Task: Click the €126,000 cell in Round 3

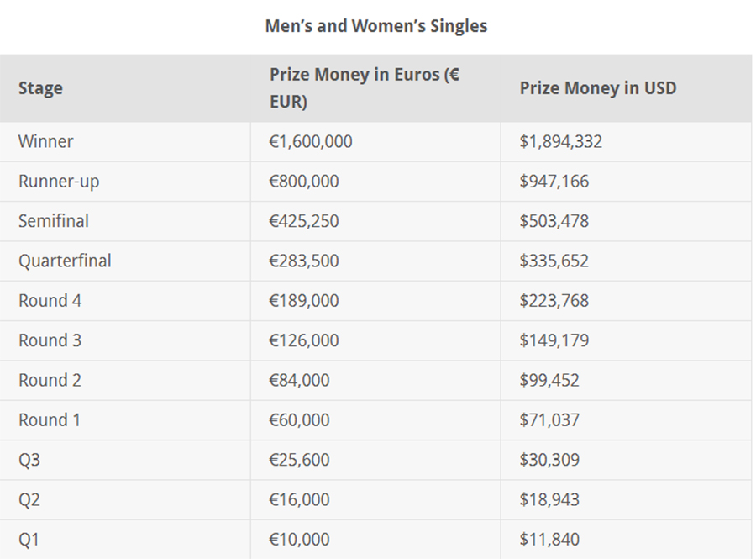Action: click(304, 340)
